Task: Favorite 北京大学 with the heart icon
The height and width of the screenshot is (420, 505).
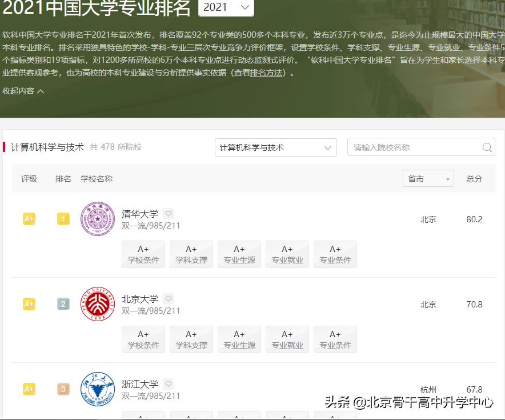Action: 169,299
